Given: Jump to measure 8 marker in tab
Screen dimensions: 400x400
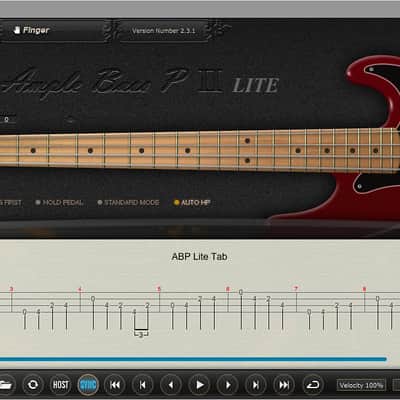Looking at the screenshot, I should [364, 289].
